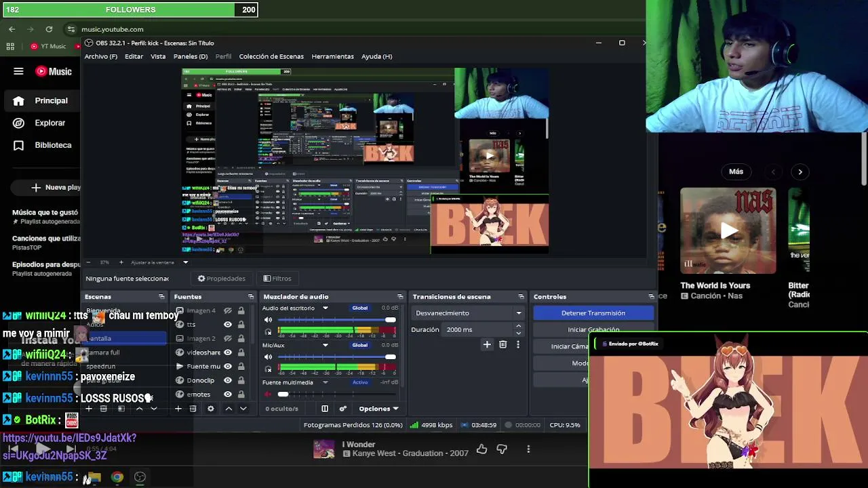Screen dimensions: 868x488
Task: Move source down in Fuentes list
Action: [243, 409]
